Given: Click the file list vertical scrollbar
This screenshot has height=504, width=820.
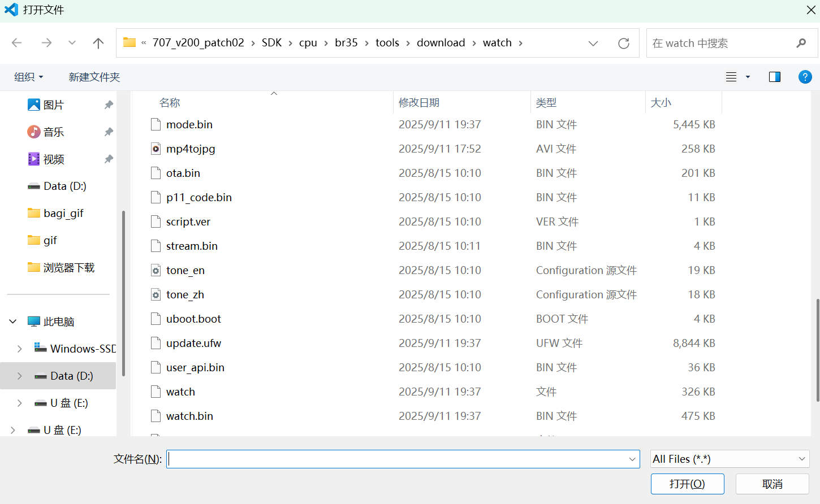Looking at the screenshot, I should coord(817,350).
